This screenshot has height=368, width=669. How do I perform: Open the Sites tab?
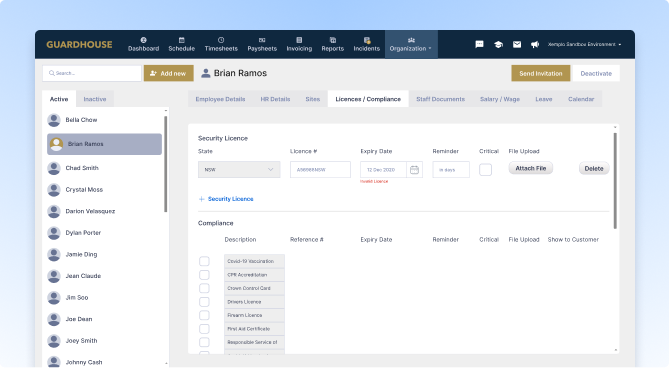(313, 99)
